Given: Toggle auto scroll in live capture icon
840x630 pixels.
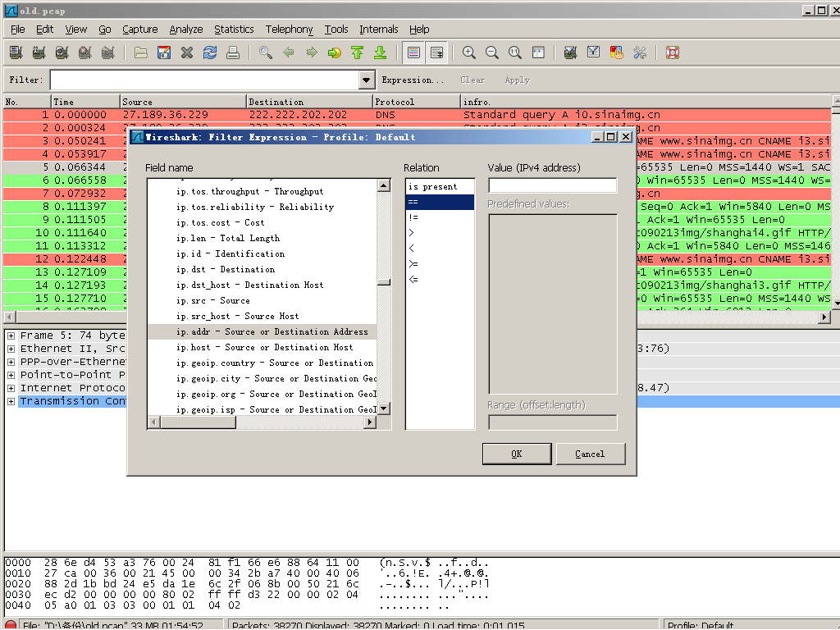Looking at the screenshot, I should coord(437,52).
